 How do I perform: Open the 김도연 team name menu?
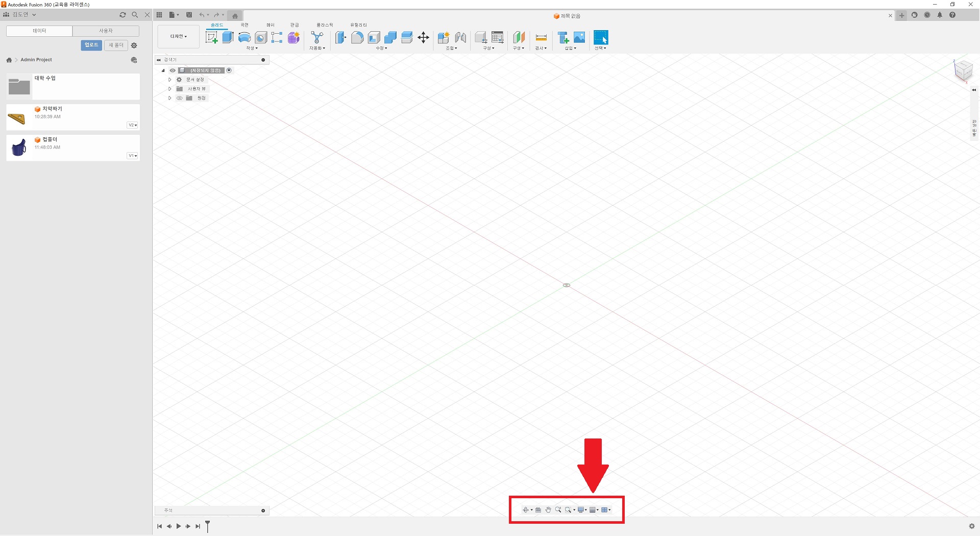(x=20, y=15)
